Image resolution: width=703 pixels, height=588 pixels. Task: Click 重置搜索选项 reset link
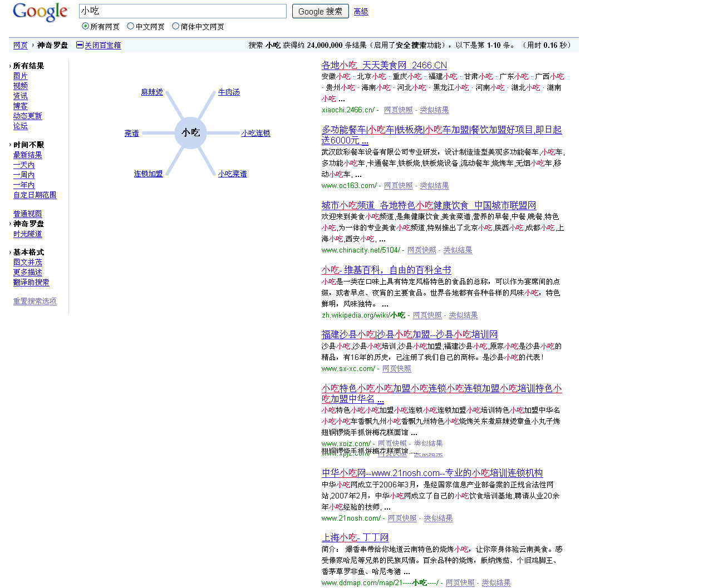(x=35, y=302)
